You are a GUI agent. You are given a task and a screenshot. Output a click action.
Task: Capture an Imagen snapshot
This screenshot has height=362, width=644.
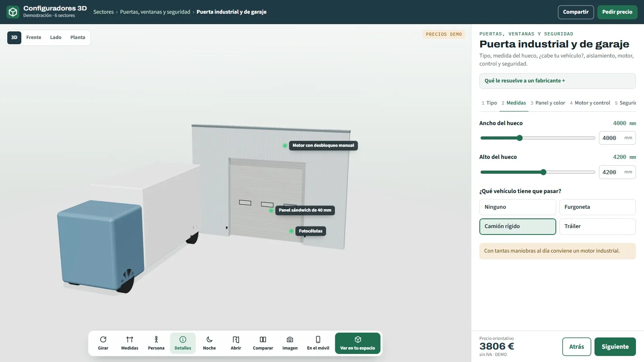pos(290,343)
